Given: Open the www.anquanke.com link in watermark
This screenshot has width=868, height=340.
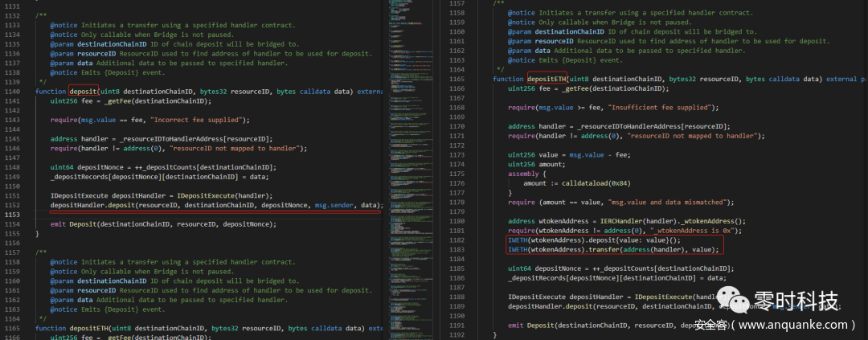Looking at the screenshot, I should [x=792, y=325].
